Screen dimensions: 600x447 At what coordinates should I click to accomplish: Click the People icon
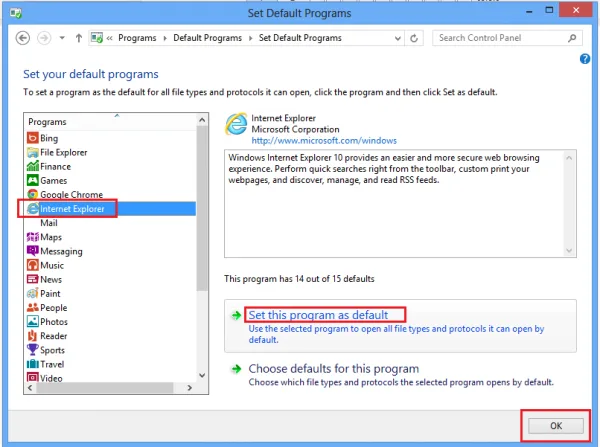point(33,307)
